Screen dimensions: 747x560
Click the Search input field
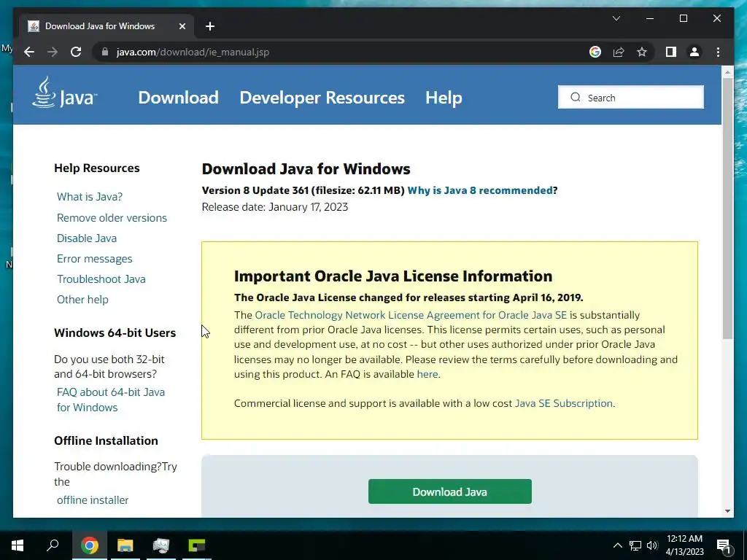pos(631,97)
